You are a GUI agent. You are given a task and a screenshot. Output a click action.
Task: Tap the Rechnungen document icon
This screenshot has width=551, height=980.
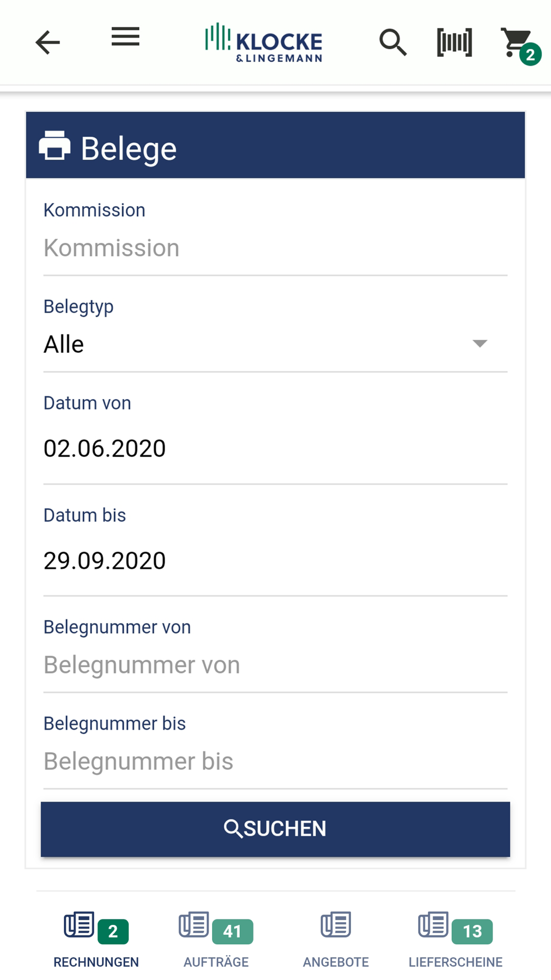point(79,925)
